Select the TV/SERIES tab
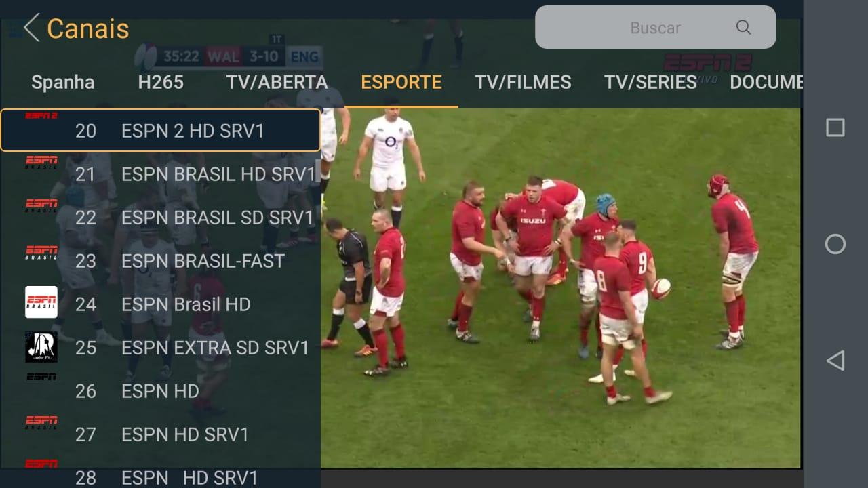868x488 pixels. click(650, 83)
